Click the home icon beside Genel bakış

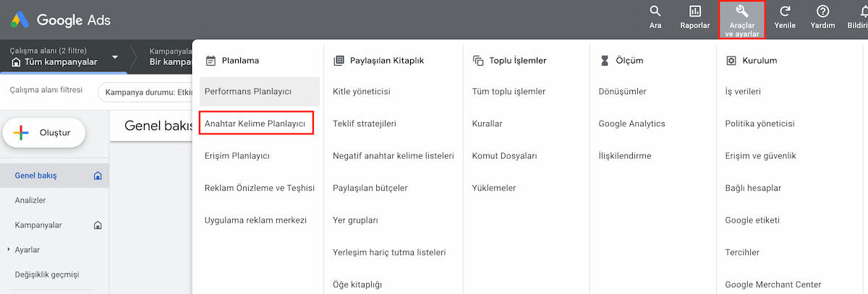pyautogui.click(x=98, y=176)
